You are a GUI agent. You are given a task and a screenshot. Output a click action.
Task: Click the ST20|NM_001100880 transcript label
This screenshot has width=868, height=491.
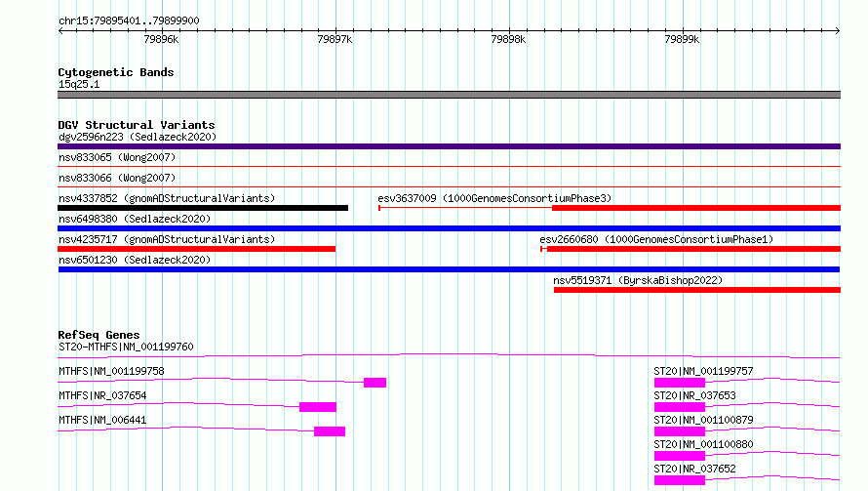[703, 444]
